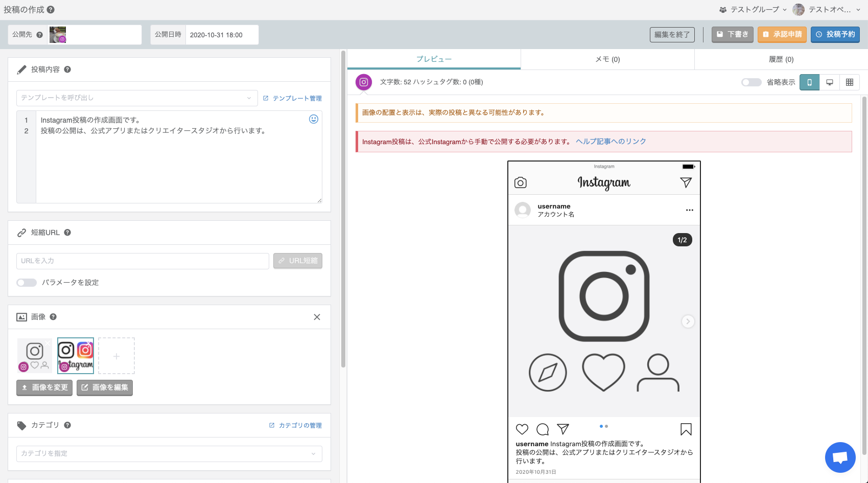Click help icon beside 短縮URL heading
This screenshot has width=868, height=483.
(67, 233)
